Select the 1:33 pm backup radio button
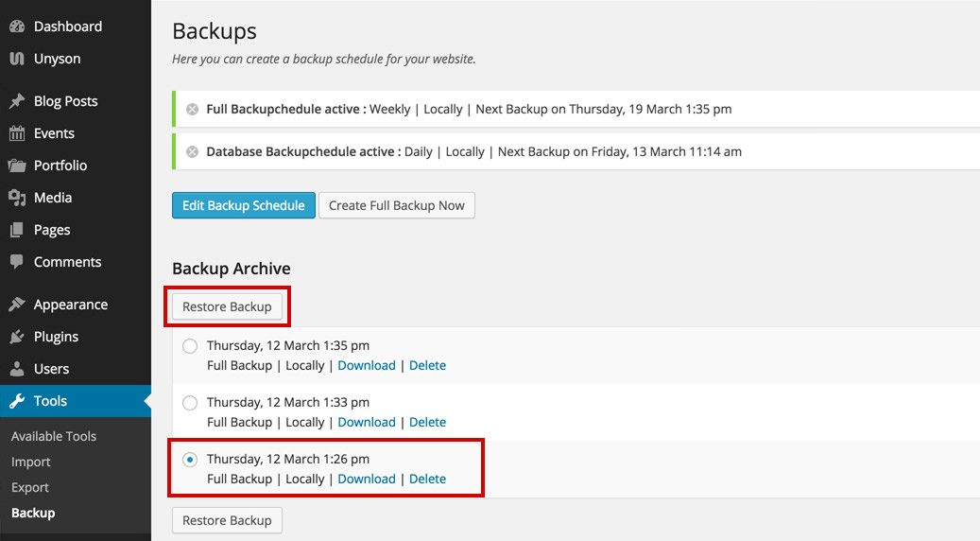980x541 pixels. coord(190,403)
